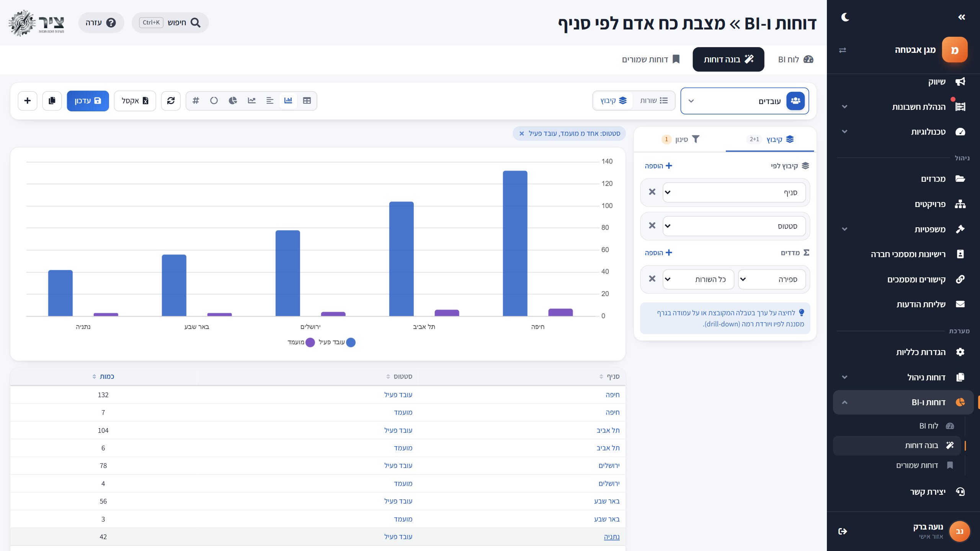980x551 pixels.
Task: Export report with אקסל button
Action: (135, 101)
